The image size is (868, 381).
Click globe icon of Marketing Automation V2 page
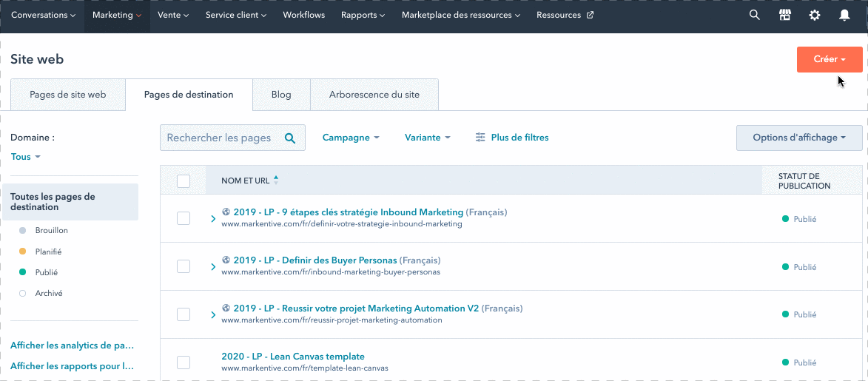click(x=226, y=308)
